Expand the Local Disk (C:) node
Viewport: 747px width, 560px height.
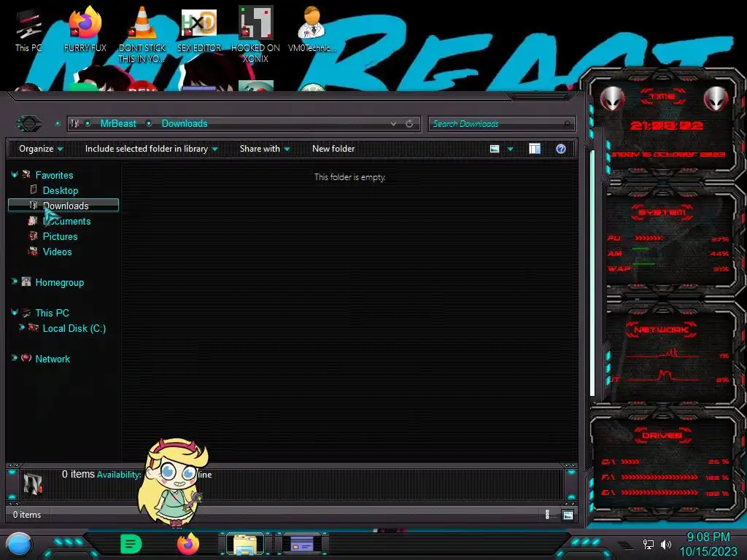[21, 327]
